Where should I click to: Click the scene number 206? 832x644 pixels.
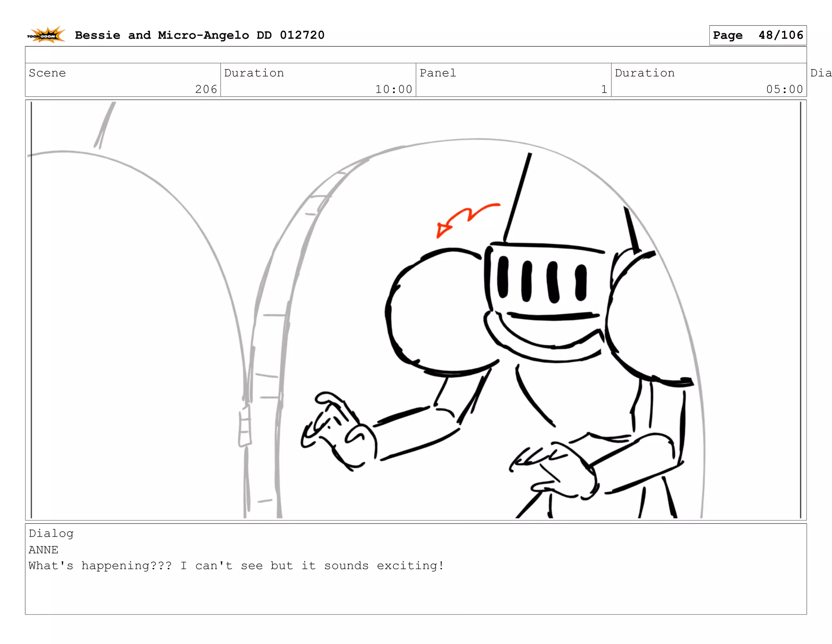click(206, 89)
